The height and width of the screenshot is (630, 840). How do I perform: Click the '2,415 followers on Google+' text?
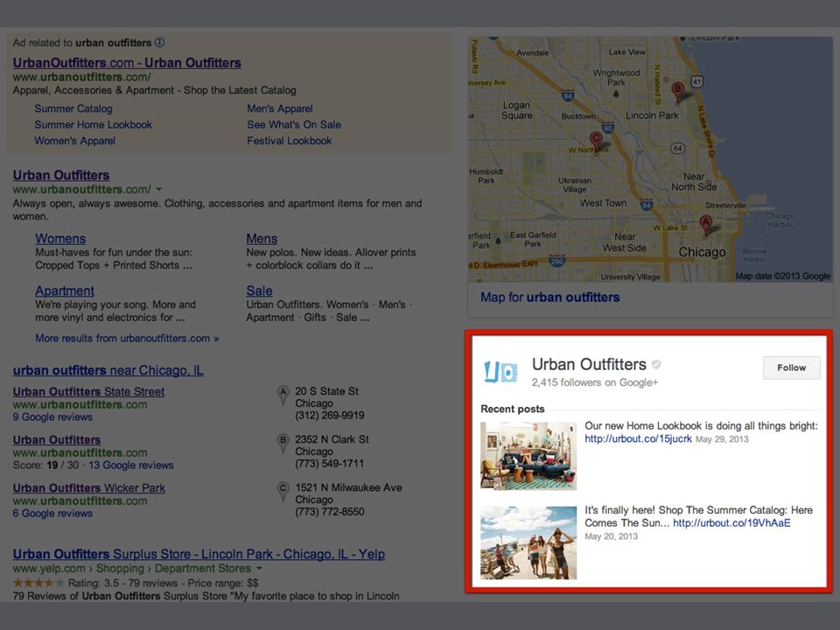tap(595, 382)
